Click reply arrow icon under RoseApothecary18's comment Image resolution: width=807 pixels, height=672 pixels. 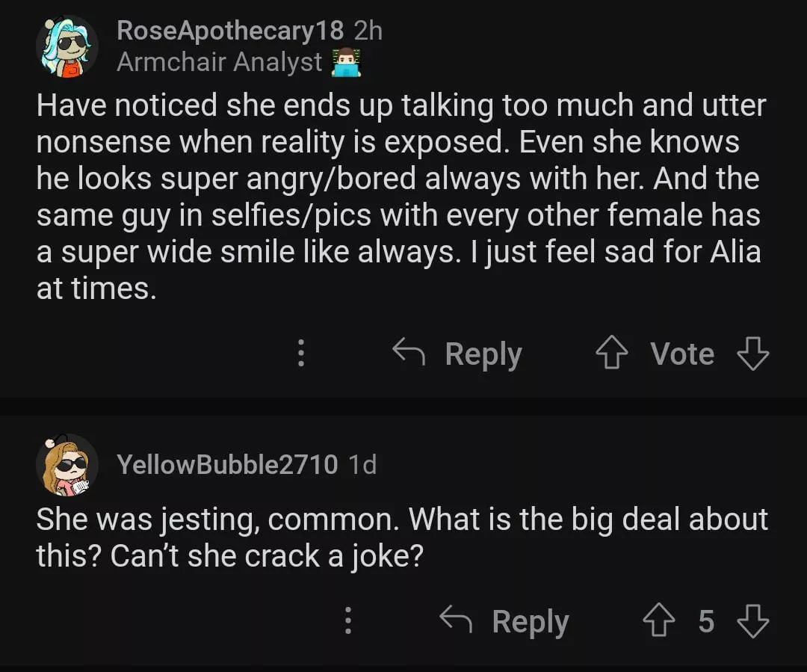coord(409,353)
